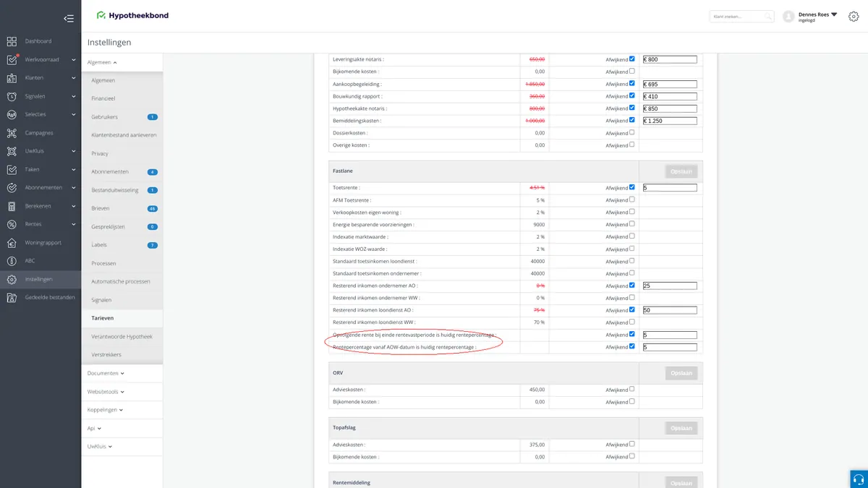The image size is (868, 488).
Task: Click the Gedeelde bestanden folder icon
Action: point(12,297)
